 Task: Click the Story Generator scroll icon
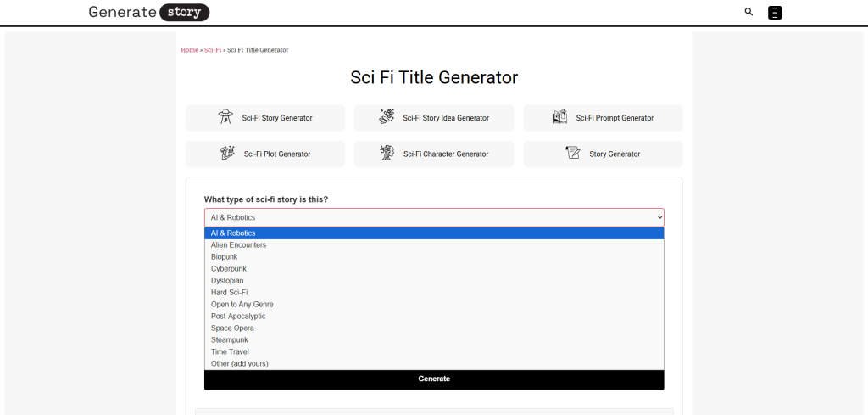click(573, 154)
